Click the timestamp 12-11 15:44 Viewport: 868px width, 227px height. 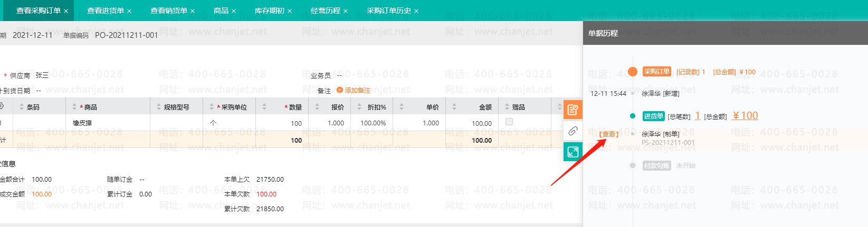coord(608,93)
